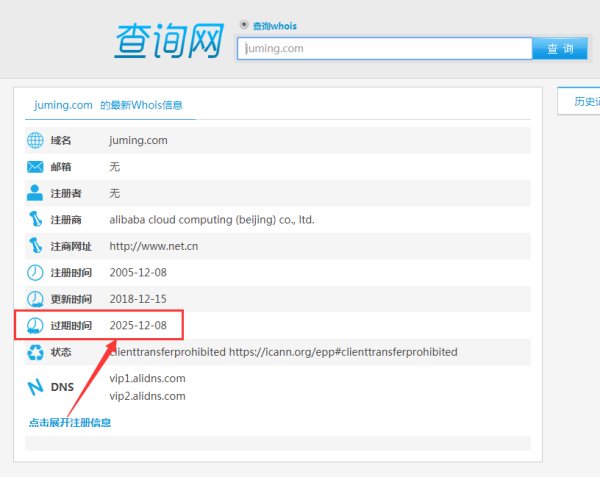This screenshot has height=477, width=600.
Task: Click the 邮箱 label
Action: 61,167
